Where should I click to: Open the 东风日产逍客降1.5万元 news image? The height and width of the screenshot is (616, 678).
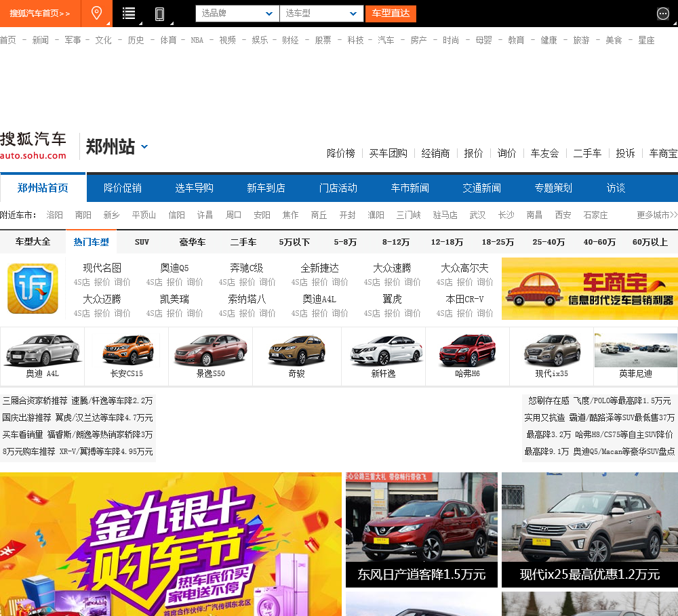click(422, 529)
